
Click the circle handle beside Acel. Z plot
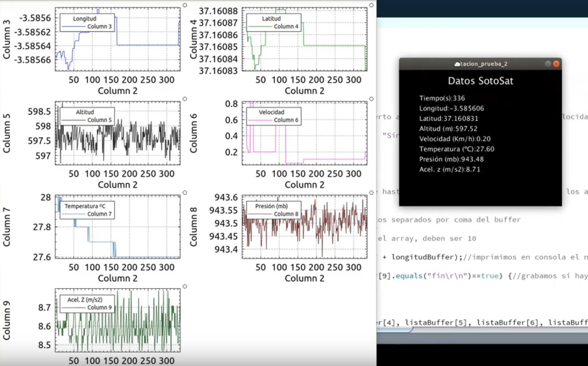(x=184, y=286)
